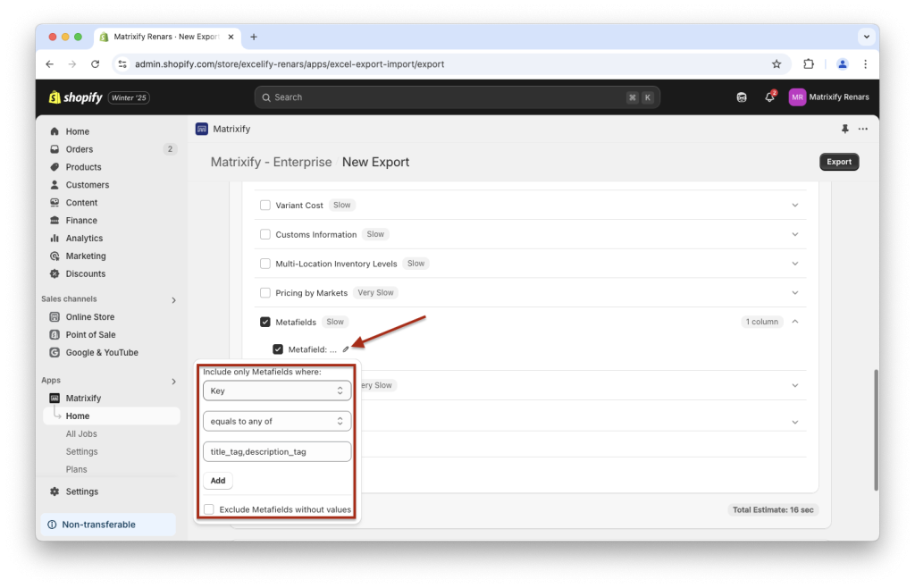
Task: Open notifications via the bell icon
Action: 769,97
